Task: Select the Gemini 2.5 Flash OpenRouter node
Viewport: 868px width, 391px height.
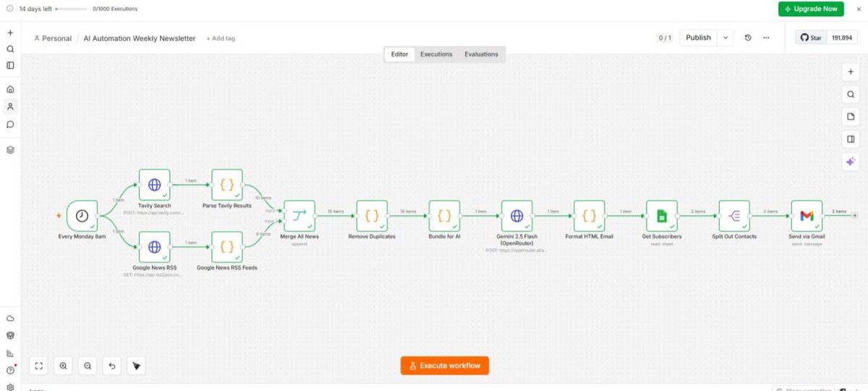Action: pyautogui.click(x=516, y=216)
